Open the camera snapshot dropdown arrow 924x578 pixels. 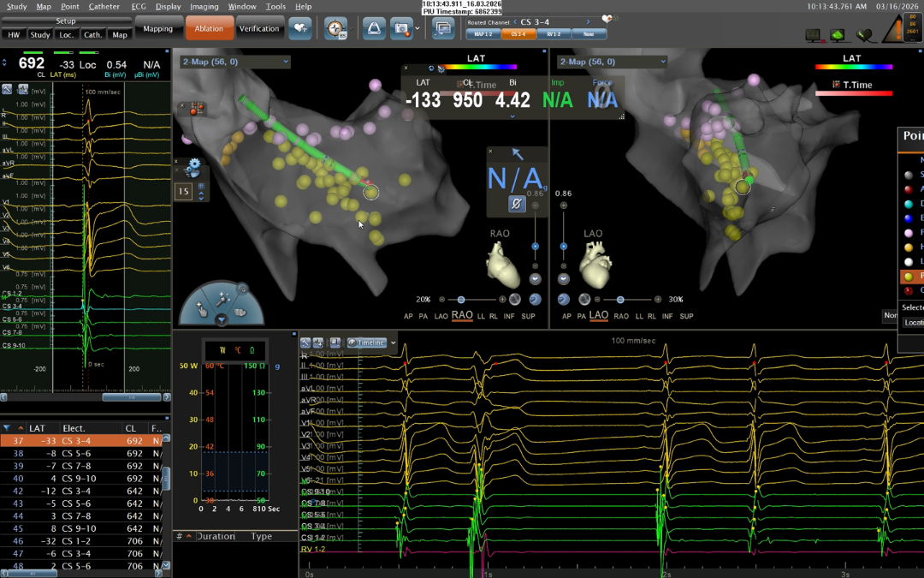tap(416, 28)
